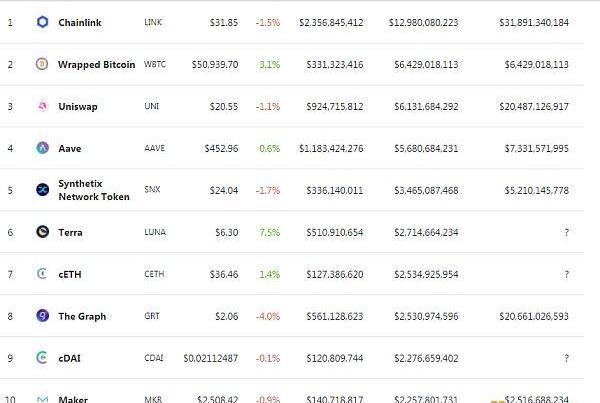
Task: Open the Wrapped Bitcoin name link
Action: click(96, 64)
